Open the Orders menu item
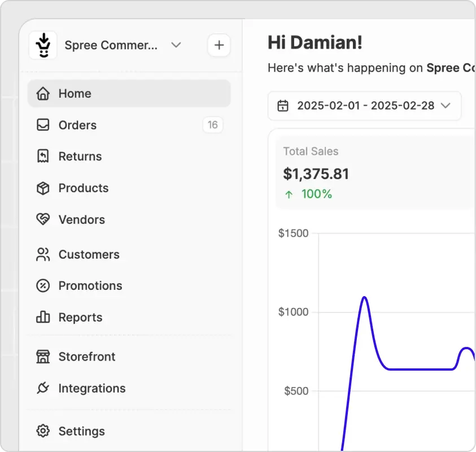 coord(77,125)
